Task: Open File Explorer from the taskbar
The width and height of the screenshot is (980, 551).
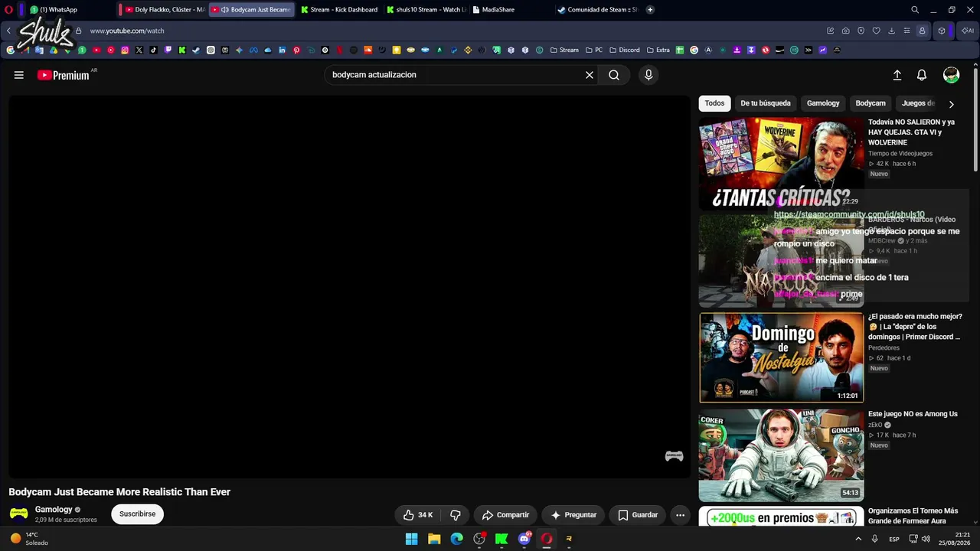Action: point(434,539)
